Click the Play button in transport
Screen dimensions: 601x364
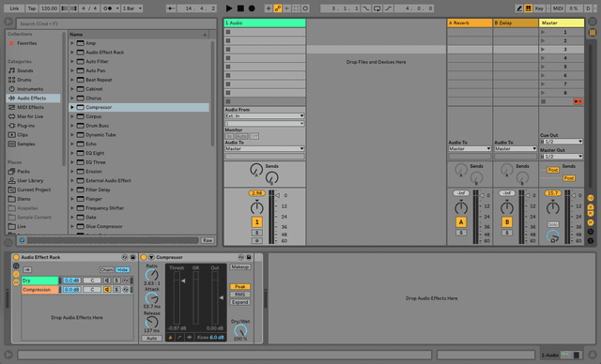229,8
